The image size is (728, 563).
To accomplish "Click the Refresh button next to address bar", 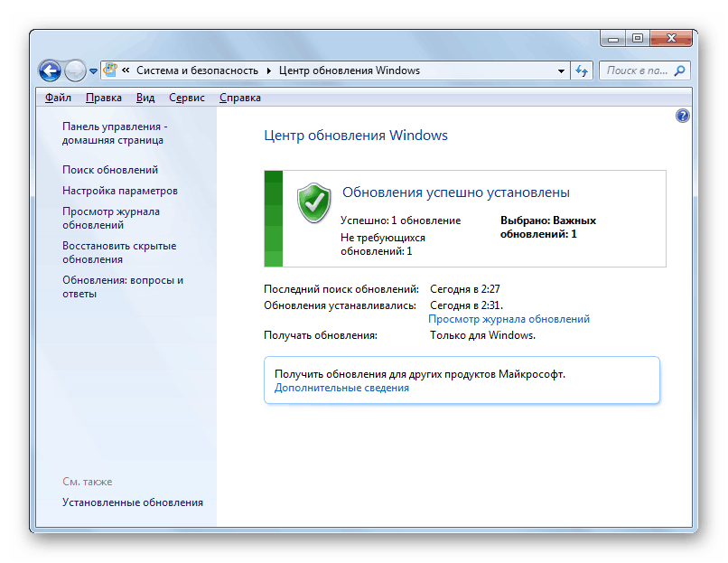I will point(582,70).
